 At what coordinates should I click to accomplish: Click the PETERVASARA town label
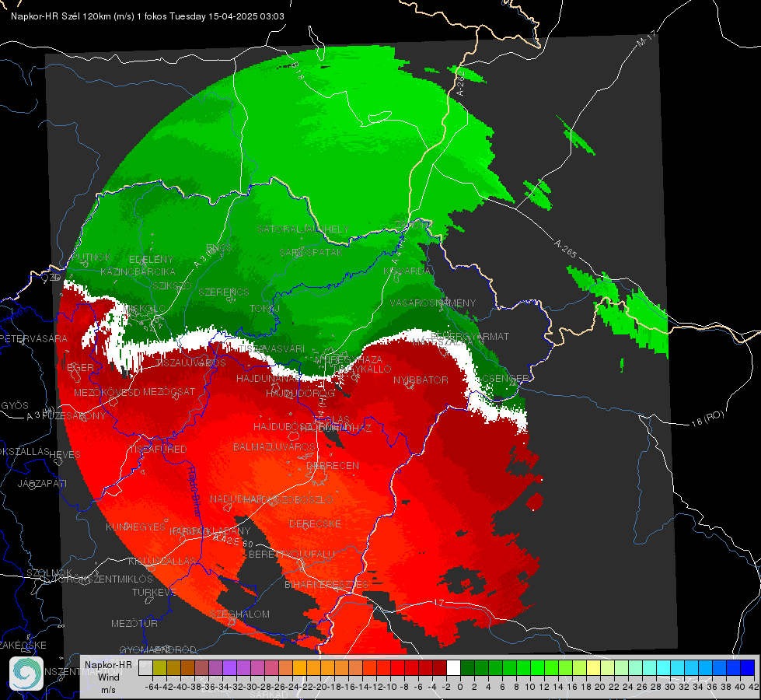[x=34, y=338]
